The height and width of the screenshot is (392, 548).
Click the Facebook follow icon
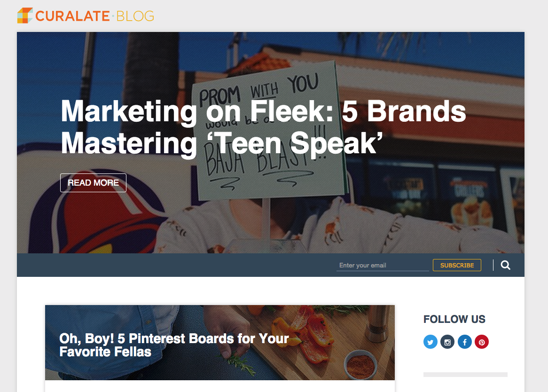coord(464,342)
